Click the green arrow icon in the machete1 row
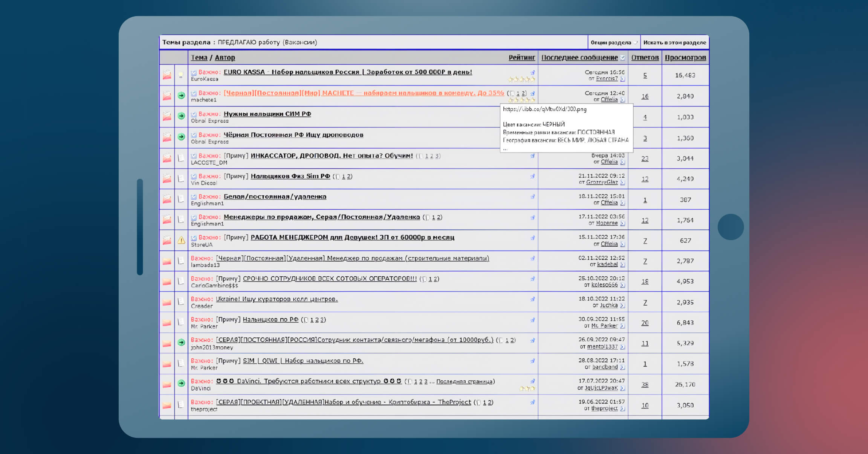The height and width of the screenshot is (454, 868). tap(181, 96)
